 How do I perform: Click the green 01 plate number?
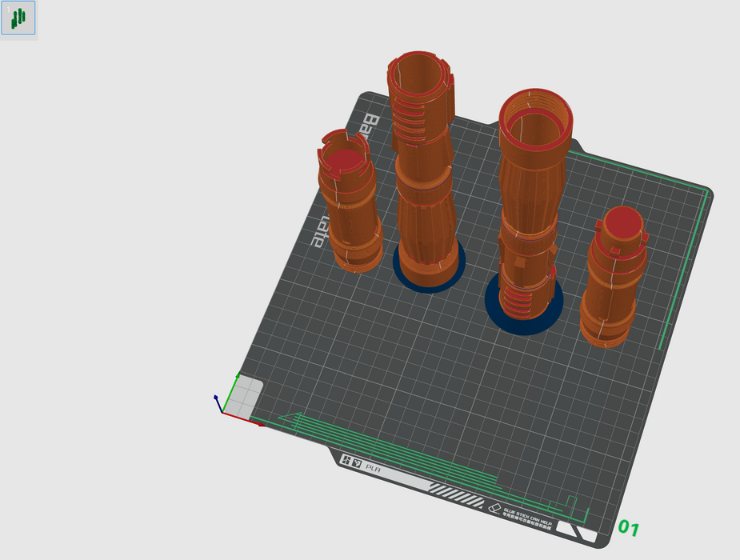click(x=628, y=528)
